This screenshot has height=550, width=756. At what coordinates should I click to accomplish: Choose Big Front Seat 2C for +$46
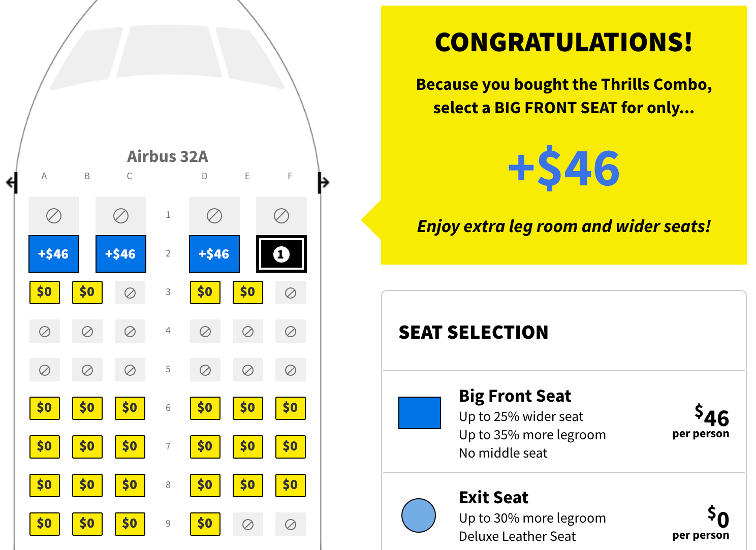click(x=121, y=254)
